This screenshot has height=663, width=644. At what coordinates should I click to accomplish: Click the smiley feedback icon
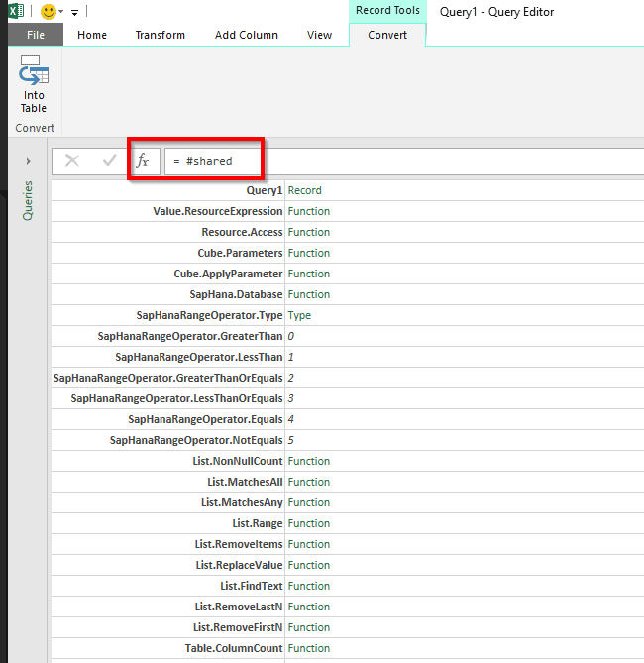point(48,12)
